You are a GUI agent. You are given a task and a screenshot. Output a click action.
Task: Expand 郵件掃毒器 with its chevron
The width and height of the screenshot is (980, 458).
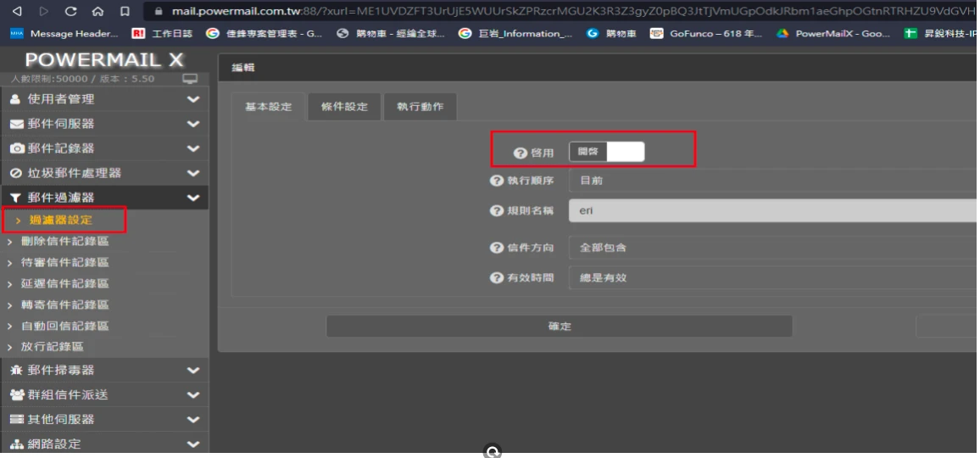pyautogui.click(x=193, y=371)
